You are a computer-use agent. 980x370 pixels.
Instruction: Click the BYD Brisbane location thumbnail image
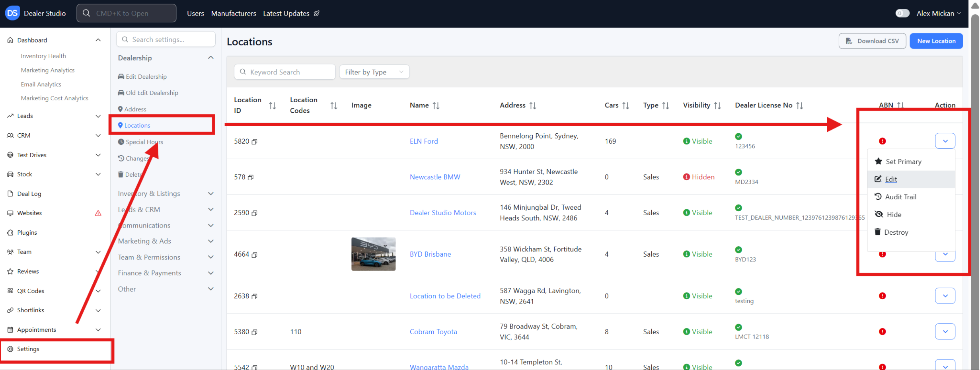point(373,254)
